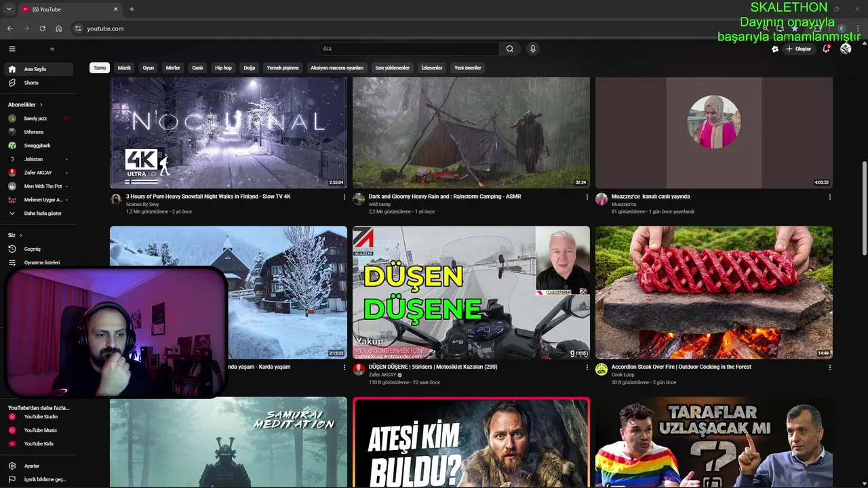Select the Doğa filter chip
This screenshot has height=488, width=868.
tap(250, 68)
